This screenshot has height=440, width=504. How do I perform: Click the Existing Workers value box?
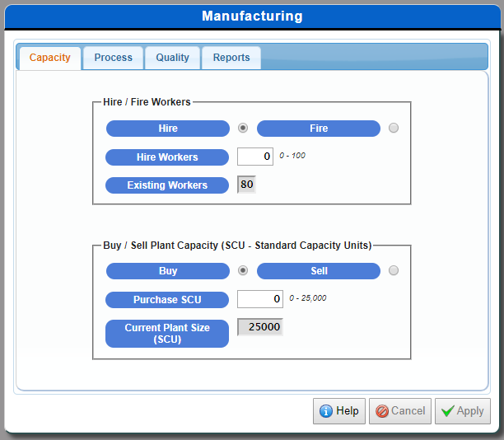tap(246, 185)
